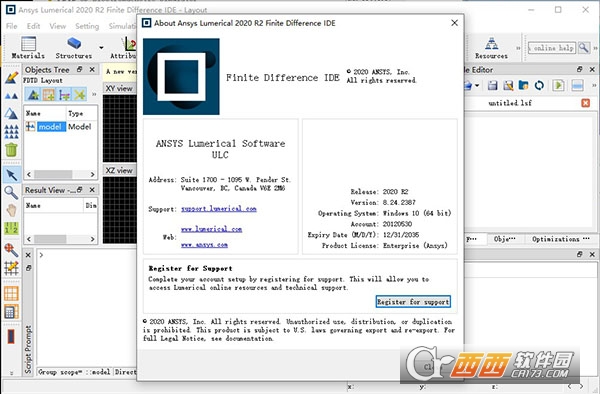Activate the magnifier zoom tool
This screenshot has width=600, height=394.
coord(11,193)
